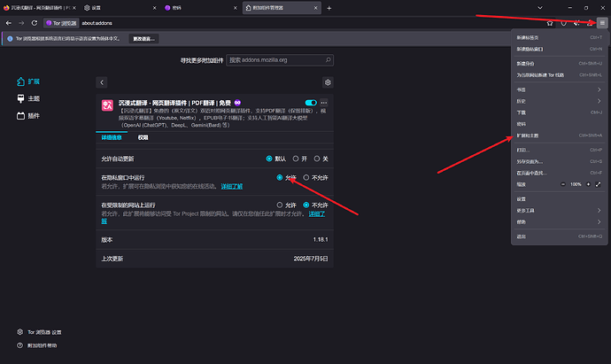Open the list-all-tabs dropdown chevron
This screenshot has height=364, width=611.
pyautogui.click(x=539, y=8)
